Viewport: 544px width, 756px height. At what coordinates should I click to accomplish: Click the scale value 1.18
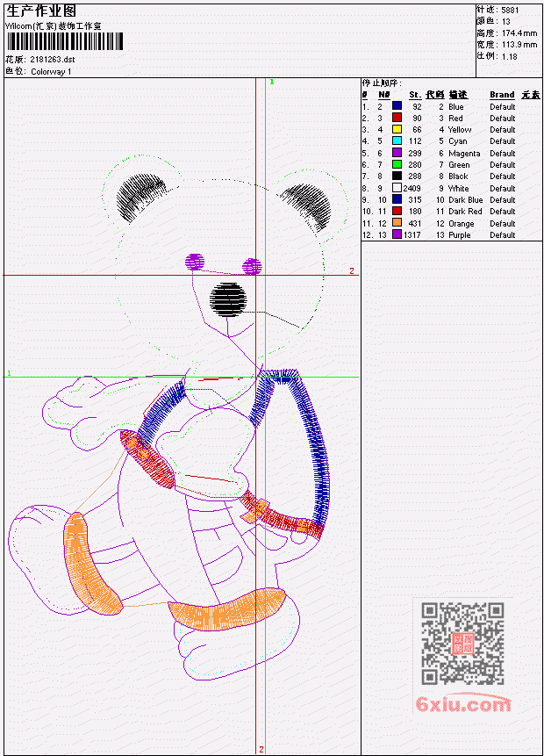509,56
